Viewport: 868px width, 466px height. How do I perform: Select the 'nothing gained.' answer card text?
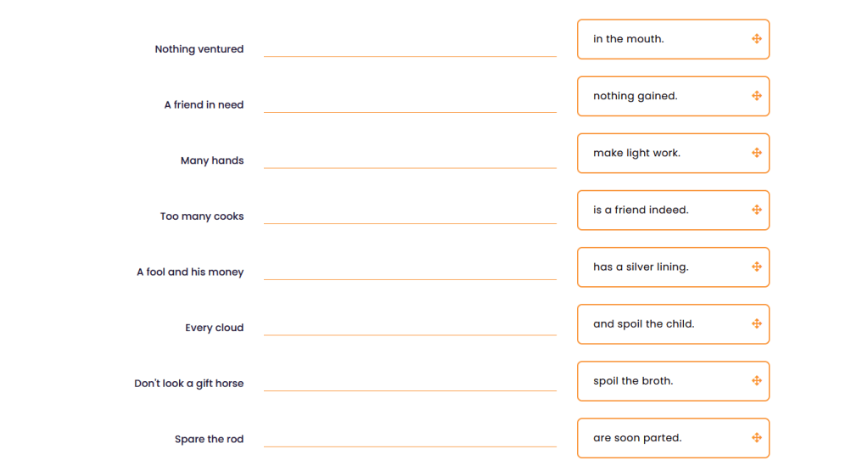(635, 96)
